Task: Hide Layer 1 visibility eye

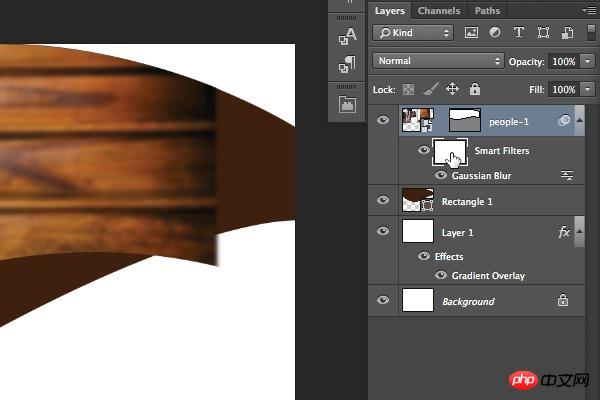Action: pos(383,231)
